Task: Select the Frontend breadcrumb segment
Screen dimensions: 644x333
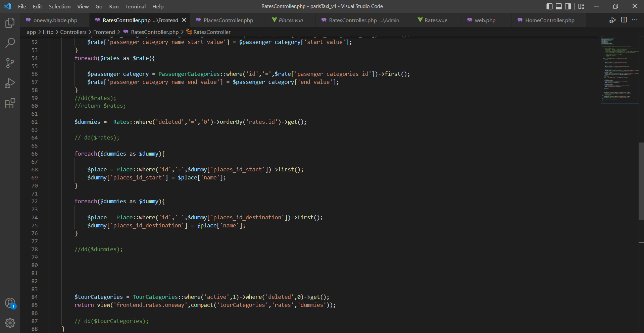Action: tap(104, 32)
